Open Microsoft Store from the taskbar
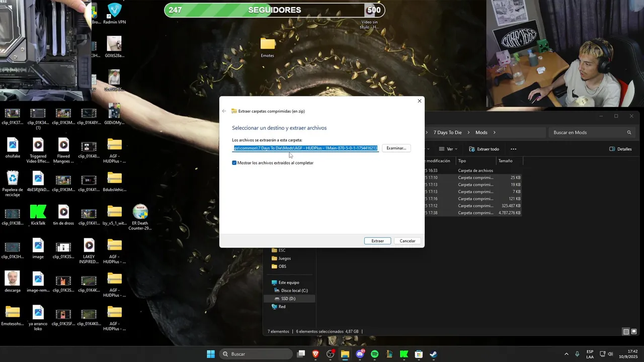The width and height of the screenshot is (644, 362). 419,354
